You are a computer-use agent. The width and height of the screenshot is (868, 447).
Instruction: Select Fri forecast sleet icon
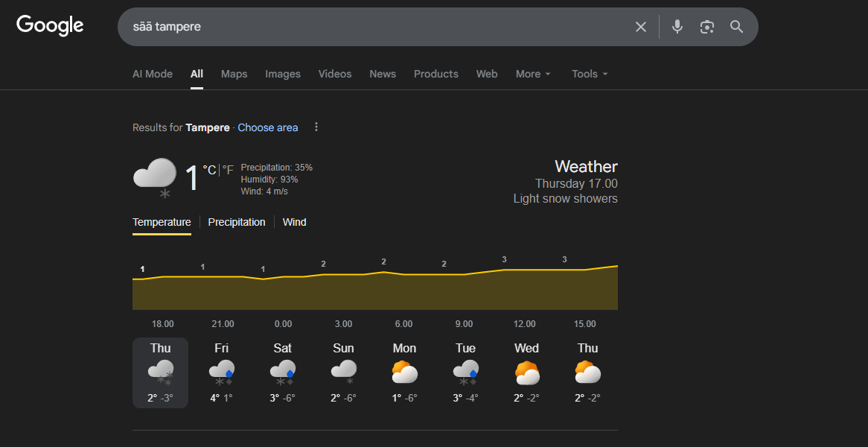click(221, 372)
